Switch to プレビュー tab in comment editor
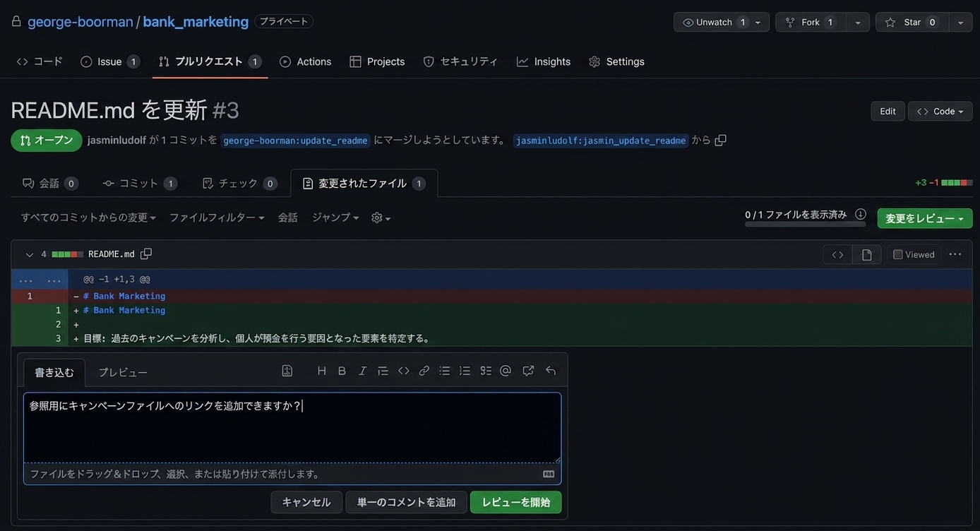 (123, 372)
